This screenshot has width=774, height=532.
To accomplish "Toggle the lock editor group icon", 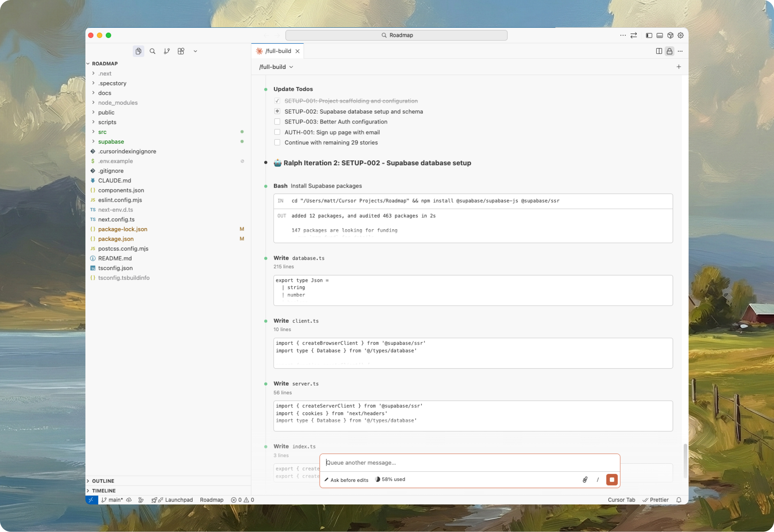I will [669, 51].
